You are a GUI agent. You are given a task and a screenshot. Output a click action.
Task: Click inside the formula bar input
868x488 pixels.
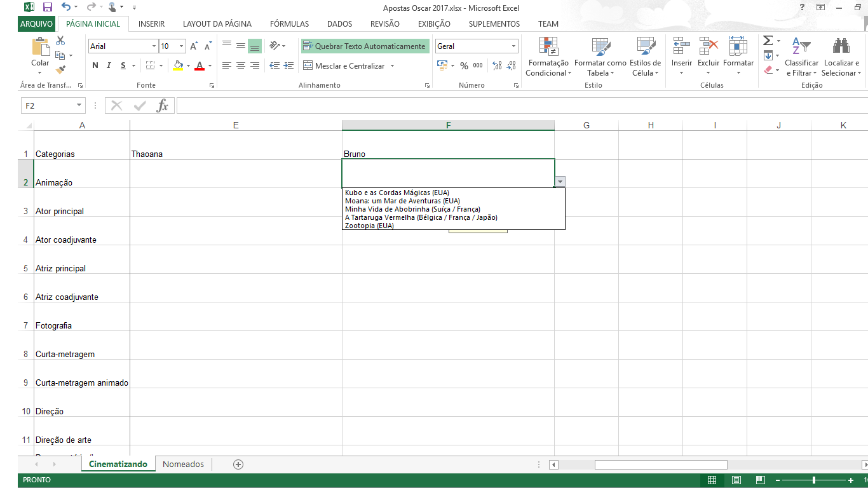coord(521,105)
